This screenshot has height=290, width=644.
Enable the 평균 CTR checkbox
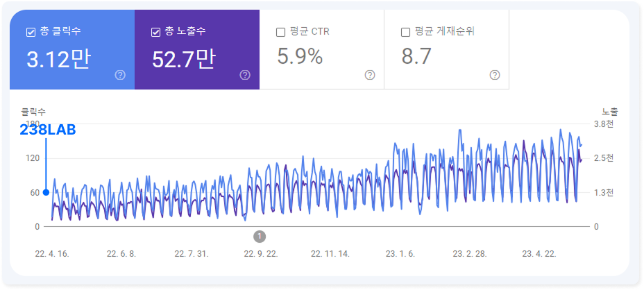click(x=280, y=32)
